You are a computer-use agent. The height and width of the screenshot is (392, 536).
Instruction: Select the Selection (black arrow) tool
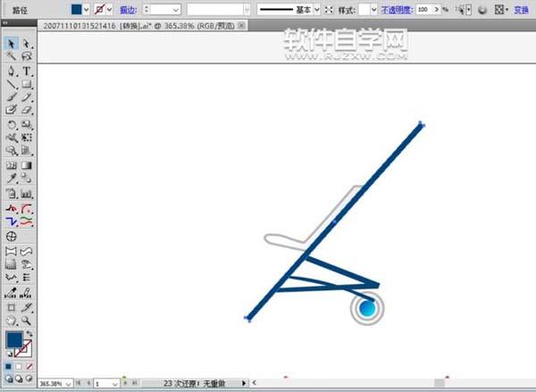point(12,44)
